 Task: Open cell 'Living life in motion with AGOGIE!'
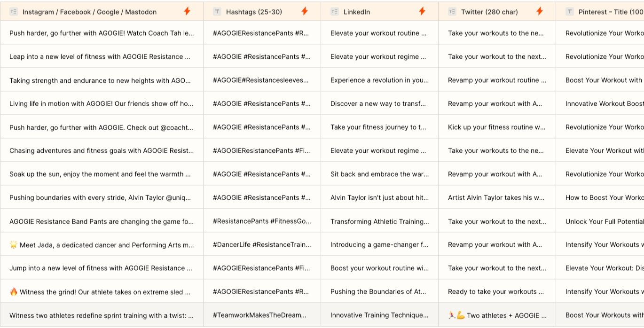(102, 103)
